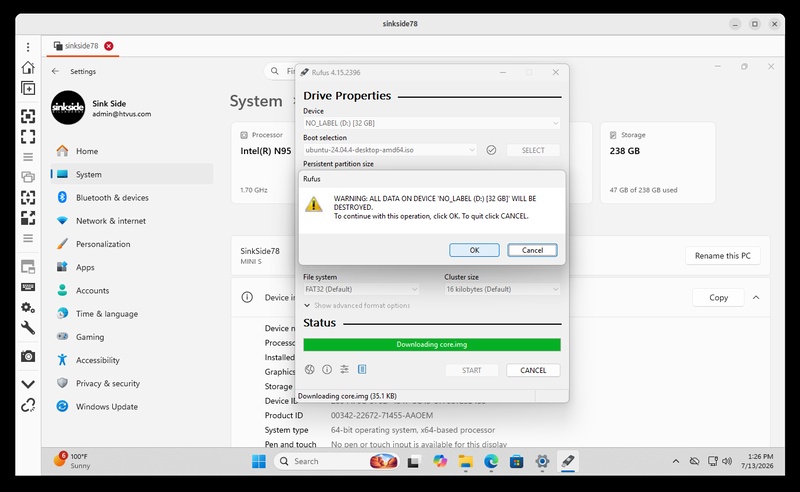Cancel the Rufus data destroy warning
Image resolution: width=800 pixels, height=492 pixels.
coord(532,250)
